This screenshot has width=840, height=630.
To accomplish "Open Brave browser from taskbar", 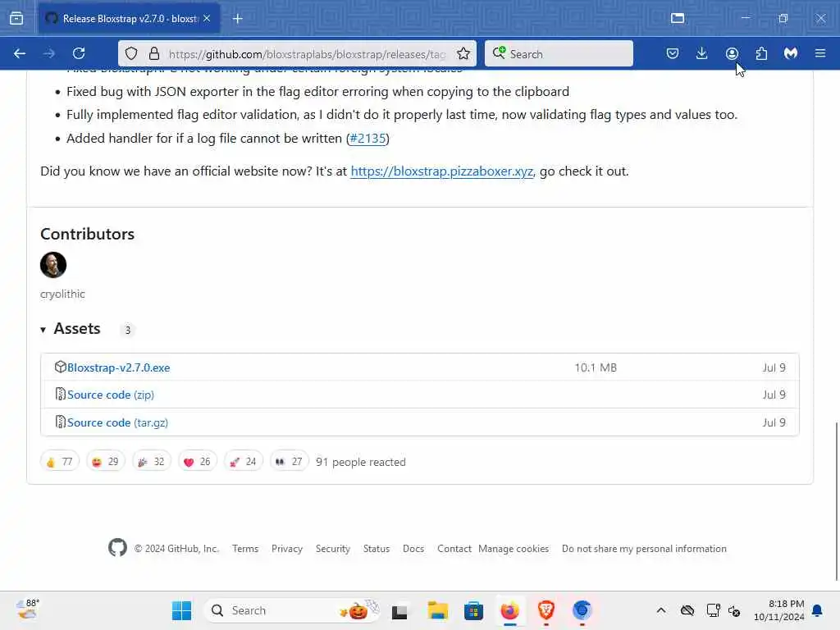I will [546, 610].
